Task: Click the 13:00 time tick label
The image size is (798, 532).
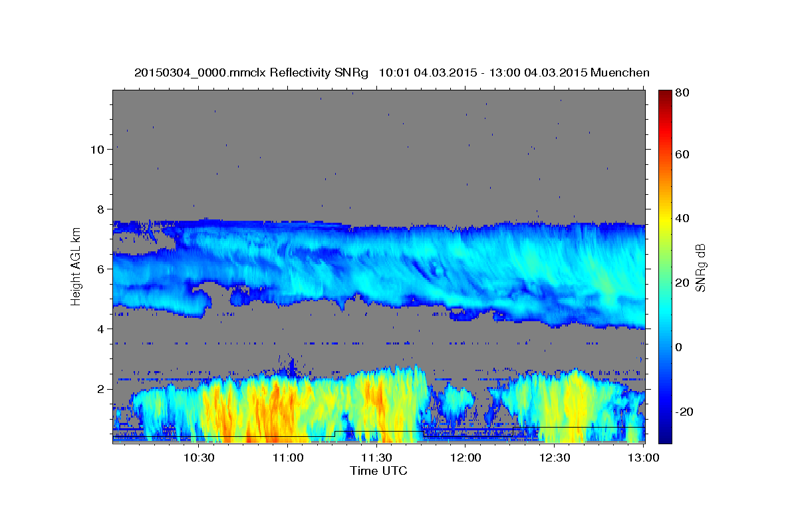Action: (644, 458)
